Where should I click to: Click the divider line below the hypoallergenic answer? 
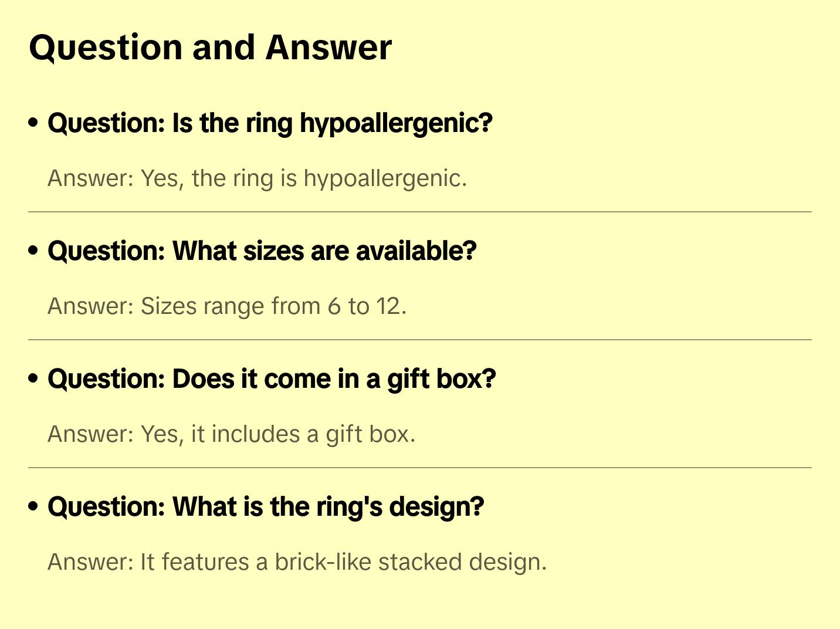[420, 212]
